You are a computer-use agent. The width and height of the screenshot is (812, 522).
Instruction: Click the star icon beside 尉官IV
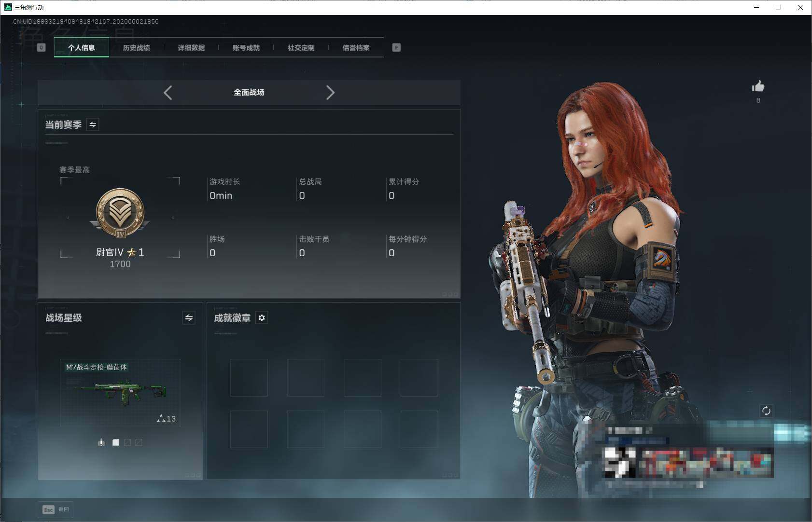coord(131,252)
